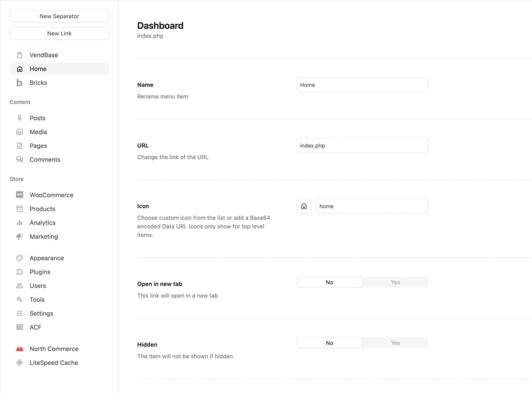Toggle Hidden to Yes
Screen dimensions: 532x393
click(395, 343)
